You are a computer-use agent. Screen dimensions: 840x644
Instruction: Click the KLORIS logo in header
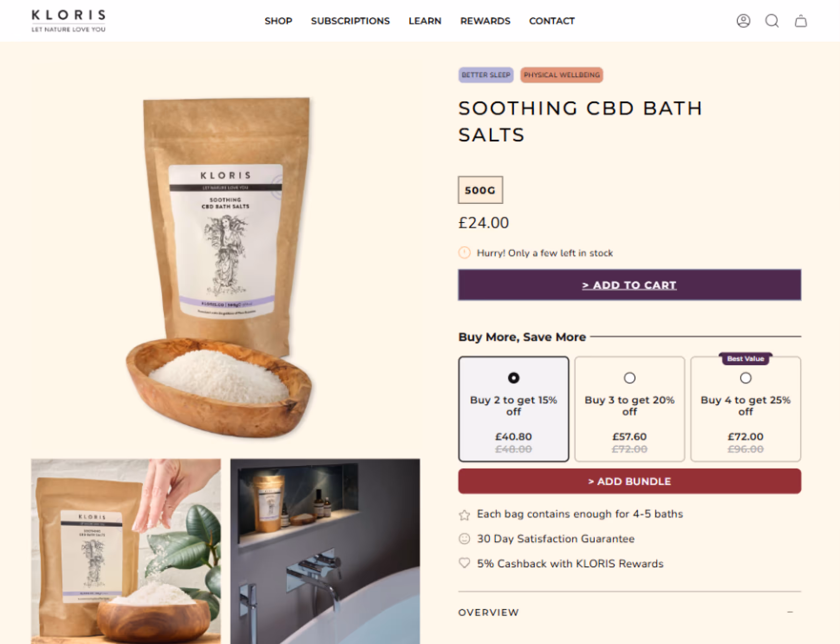pos(69,21)
